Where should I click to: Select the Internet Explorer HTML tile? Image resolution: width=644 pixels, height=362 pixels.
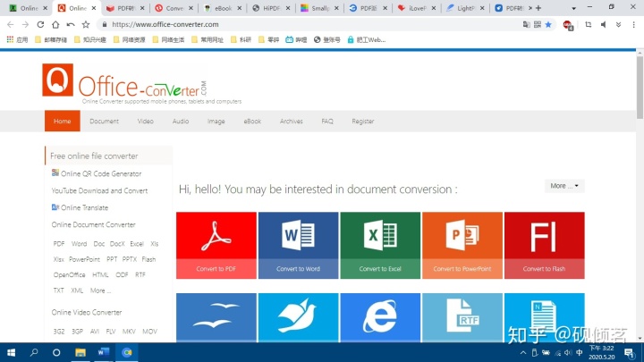tap(380, 317)
